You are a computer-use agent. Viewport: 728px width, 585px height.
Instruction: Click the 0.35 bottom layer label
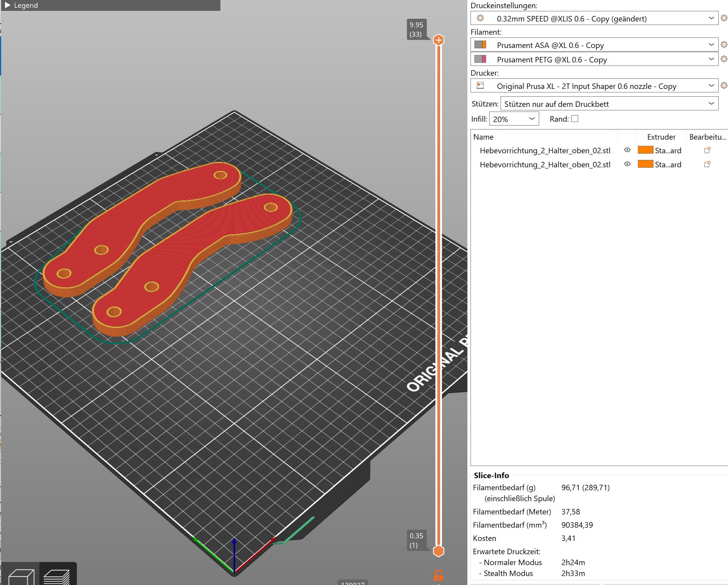pyautogui.click(x=416, y=540)
